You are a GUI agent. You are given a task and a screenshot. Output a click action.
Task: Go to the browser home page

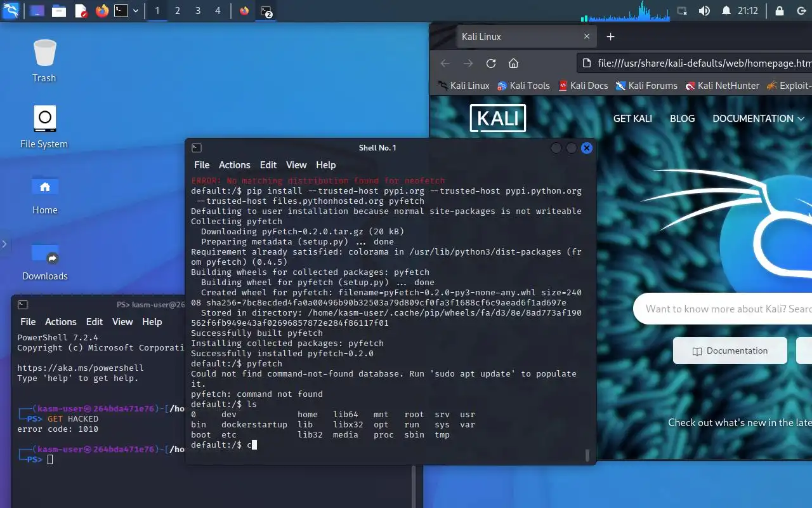click(x=514, y=63)
